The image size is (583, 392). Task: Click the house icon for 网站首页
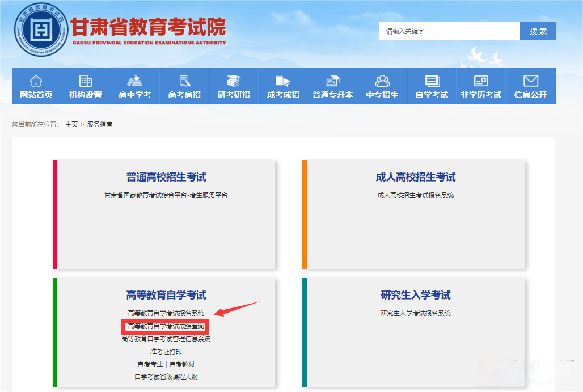[x=36, y=81]
